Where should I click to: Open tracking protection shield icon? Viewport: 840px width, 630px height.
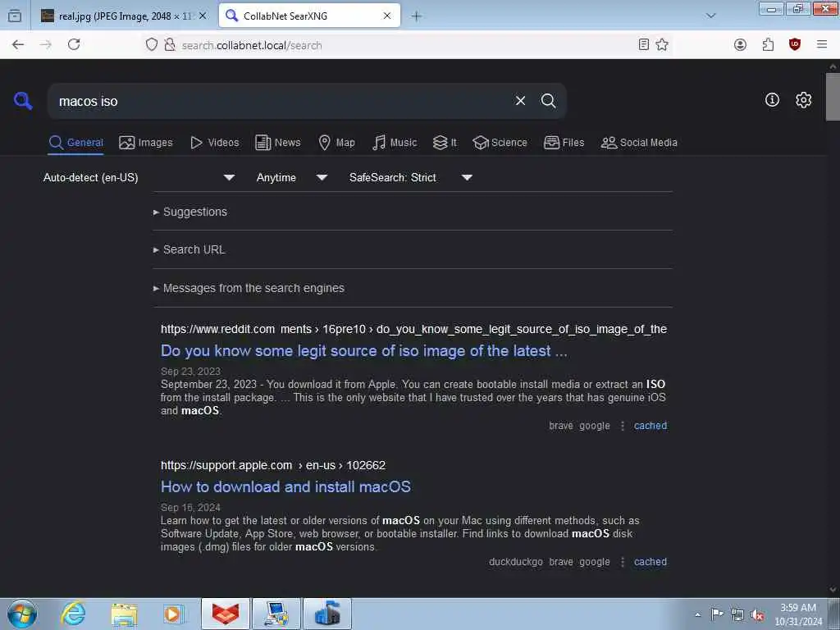coord(152,45)
